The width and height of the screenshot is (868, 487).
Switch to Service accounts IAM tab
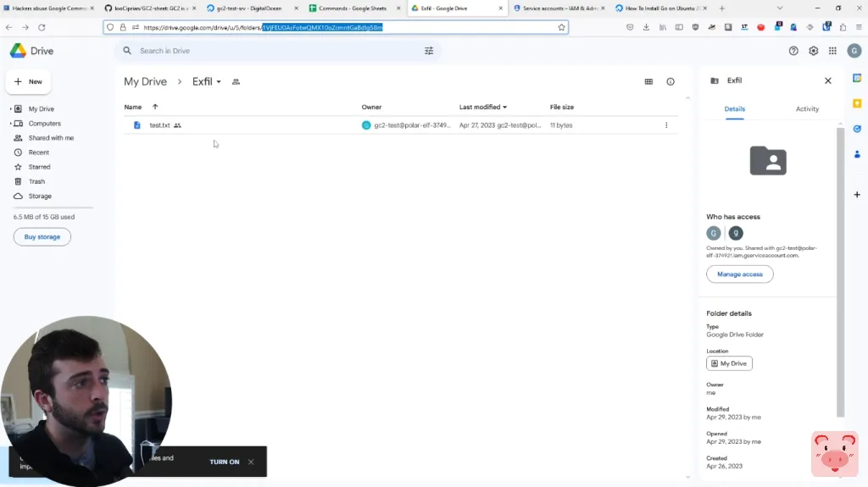pos(559,8)
